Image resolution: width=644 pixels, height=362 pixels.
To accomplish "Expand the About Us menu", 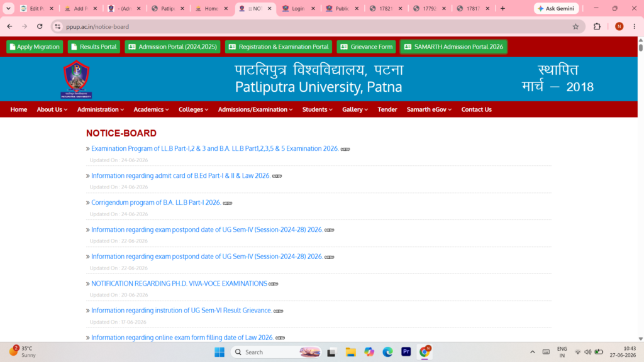I will click(52, 109).
